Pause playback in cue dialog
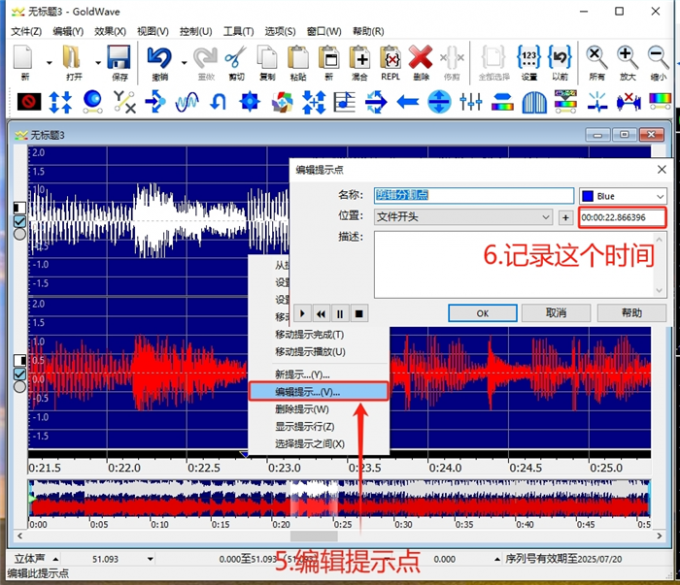Screen dimensions: 680x585 340,313
